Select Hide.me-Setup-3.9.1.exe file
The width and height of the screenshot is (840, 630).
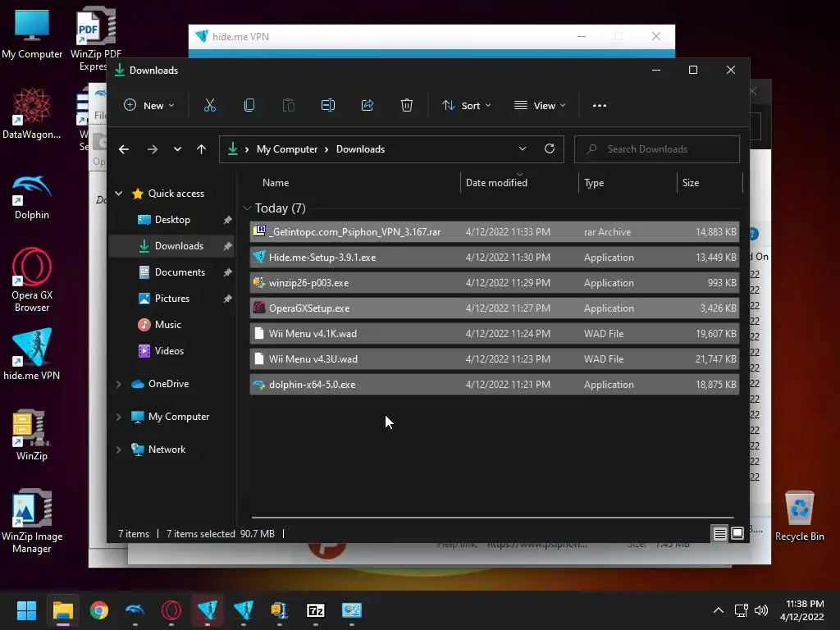pos(494,258)
